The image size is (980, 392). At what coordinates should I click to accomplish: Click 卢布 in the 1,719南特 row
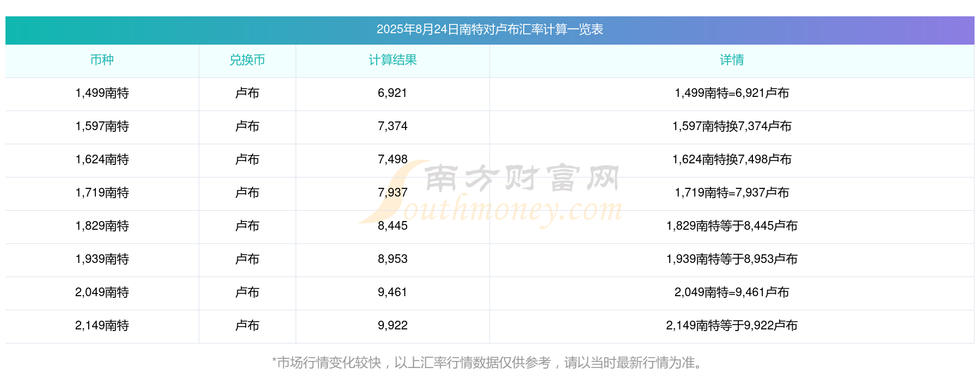click(x=247, y=193)
